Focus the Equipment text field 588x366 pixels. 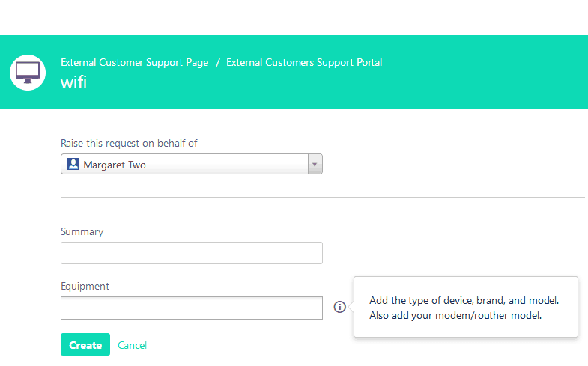pyautogui.click(x=191, y=308)
